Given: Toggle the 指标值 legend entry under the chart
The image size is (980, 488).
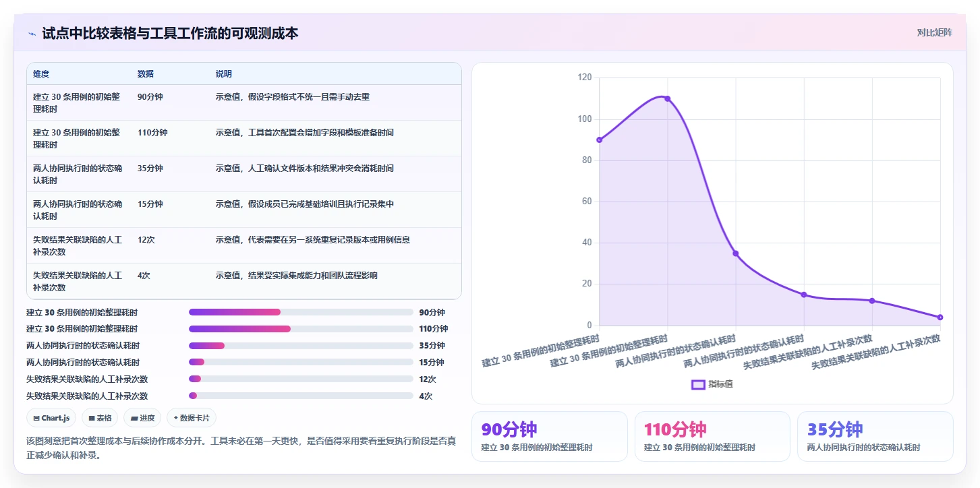Looking at the screenshot, I should click(x=712, y=384).
